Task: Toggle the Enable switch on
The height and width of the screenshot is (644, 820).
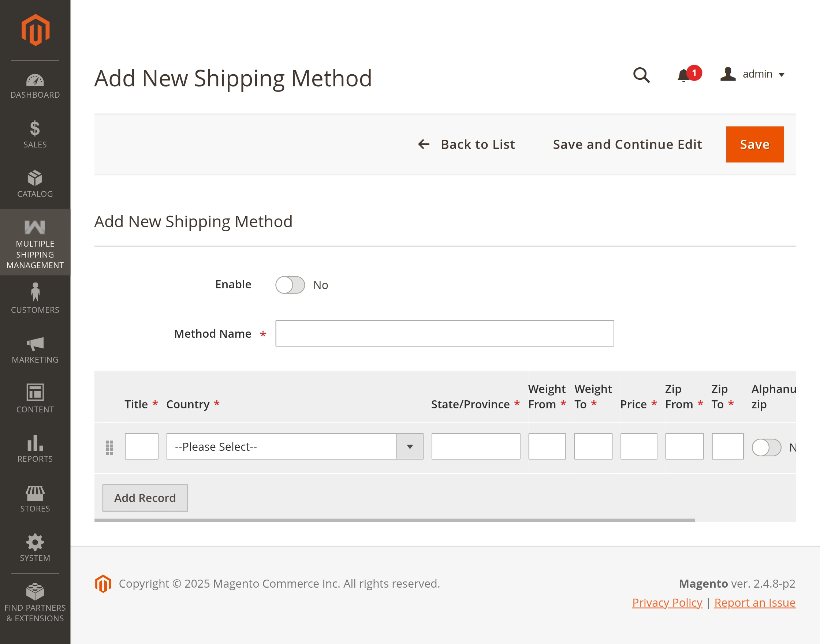Action: pyautogui.click(x=290, y=285)
